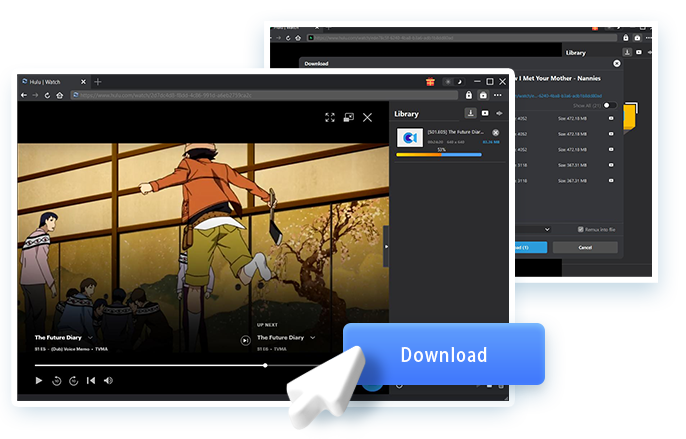
Task: Go forward in the back window
Action: pyautogui.click(x=278, y=38)
